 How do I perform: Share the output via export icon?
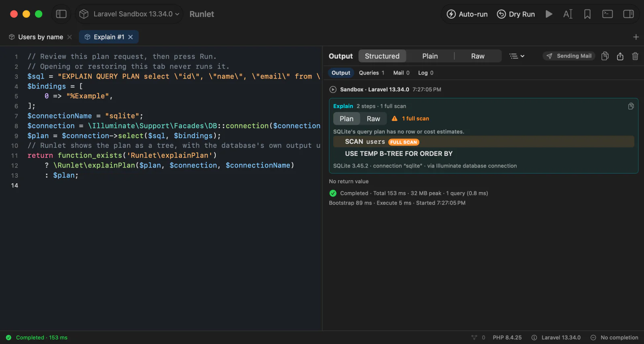(x=620, y=56)
